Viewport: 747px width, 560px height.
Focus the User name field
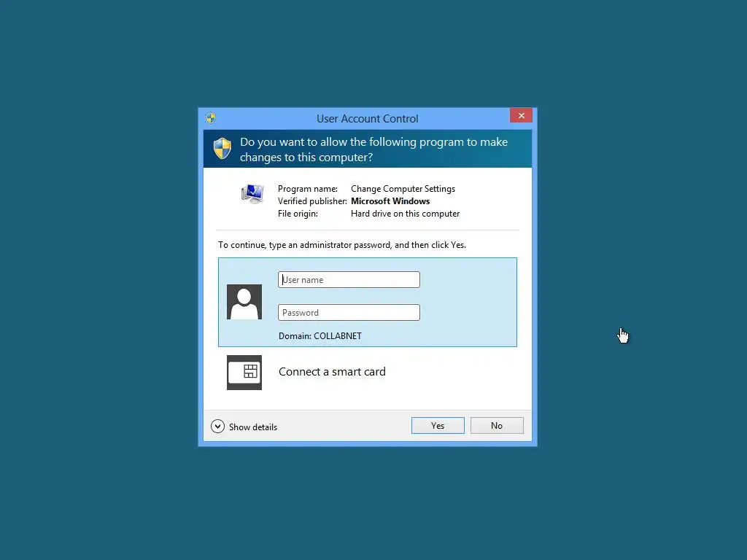coord(349,279)
